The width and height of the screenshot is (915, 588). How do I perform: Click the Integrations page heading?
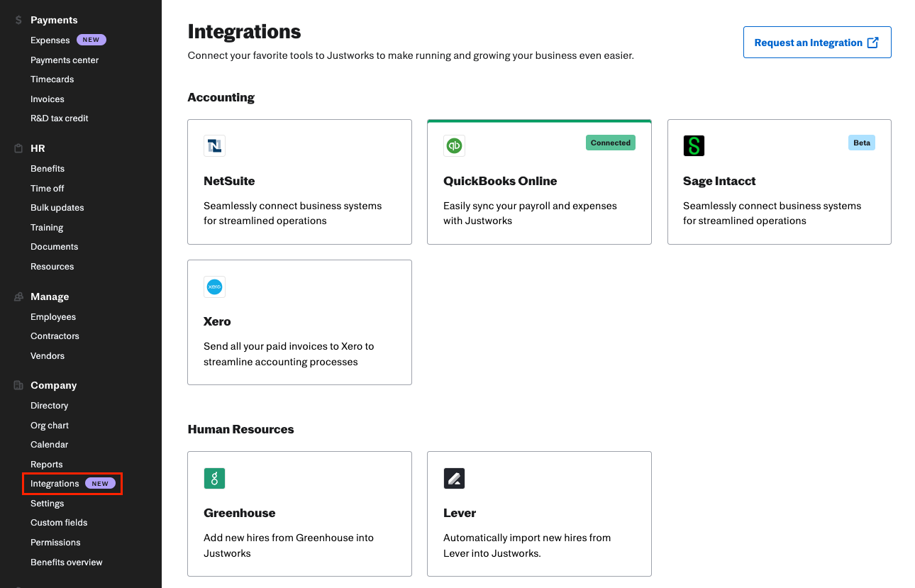(244, 32)
